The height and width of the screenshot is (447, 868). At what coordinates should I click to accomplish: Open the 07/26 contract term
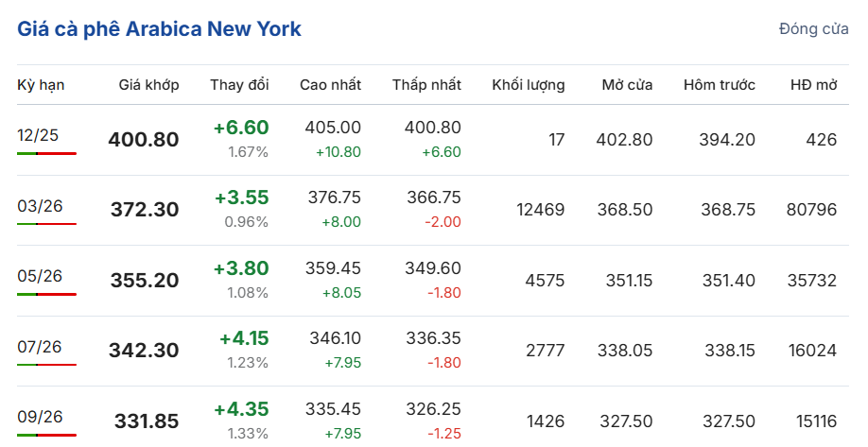39,347
